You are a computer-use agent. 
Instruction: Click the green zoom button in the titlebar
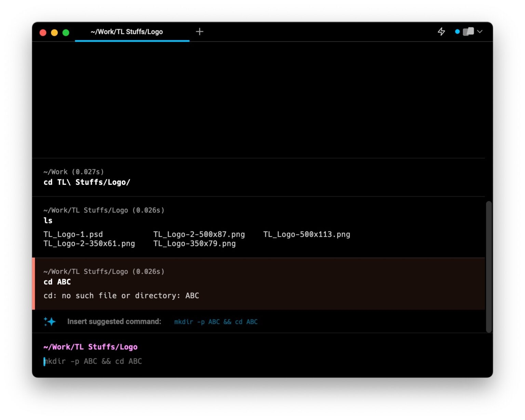click(x=66, y=32)
